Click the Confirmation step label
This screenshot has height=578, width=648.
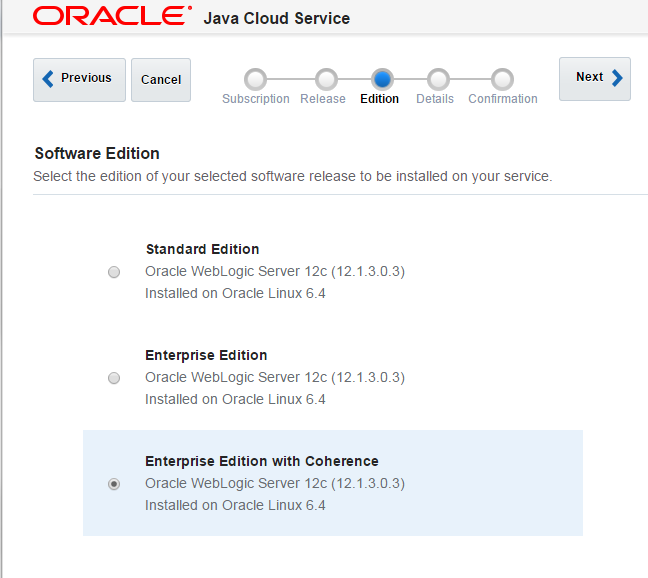(x=503, y=99)
